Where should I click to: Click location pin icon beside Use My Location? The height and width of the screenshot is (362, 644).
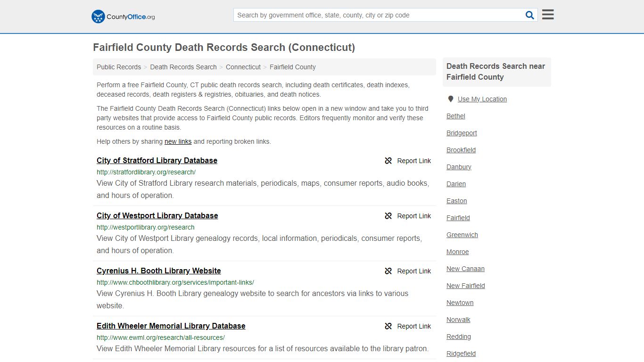tap(451, 99)
